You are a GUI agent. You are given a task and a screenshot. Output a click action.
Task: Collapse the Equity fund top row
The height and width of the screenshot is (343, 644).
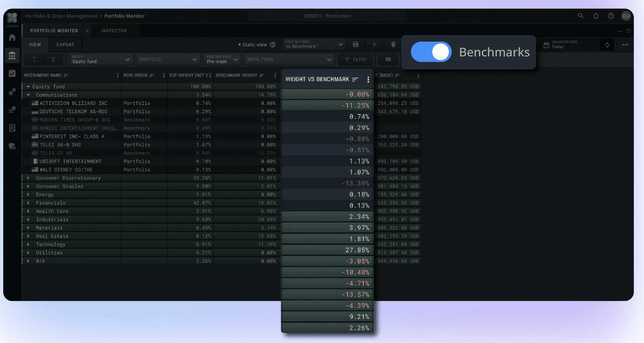(28, 86)
